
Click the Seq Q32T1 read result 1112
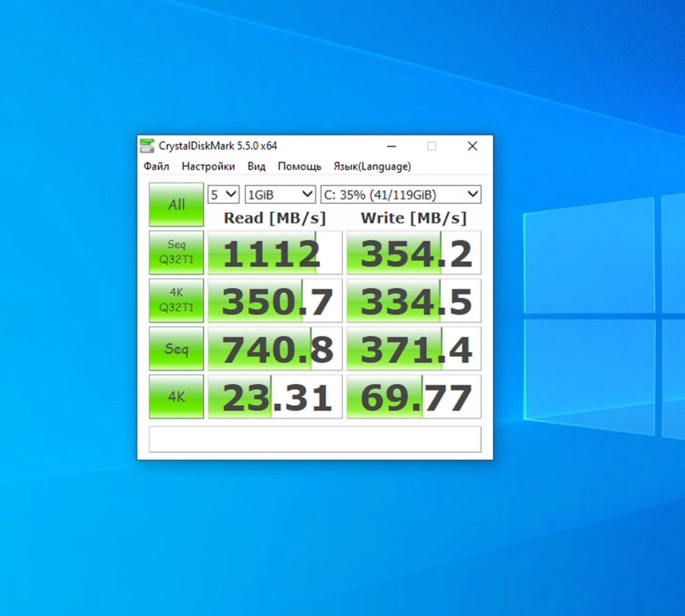(x=275, y=253)
